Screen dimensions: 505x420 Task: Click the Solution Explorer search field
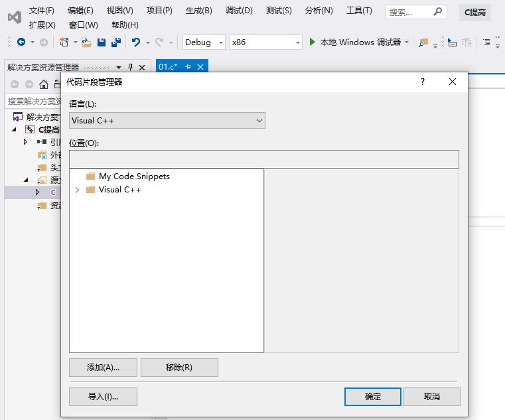click(x=33, y=101)
